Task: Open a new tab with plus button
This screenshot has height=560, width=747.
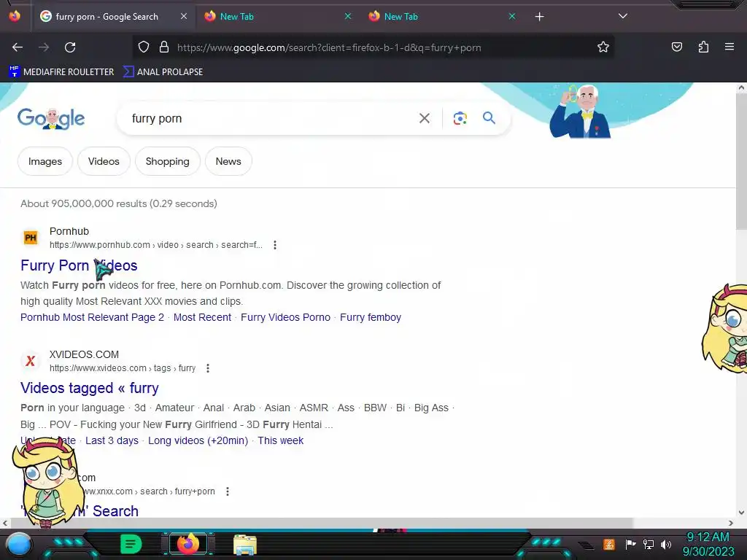Action: [539, 17]
